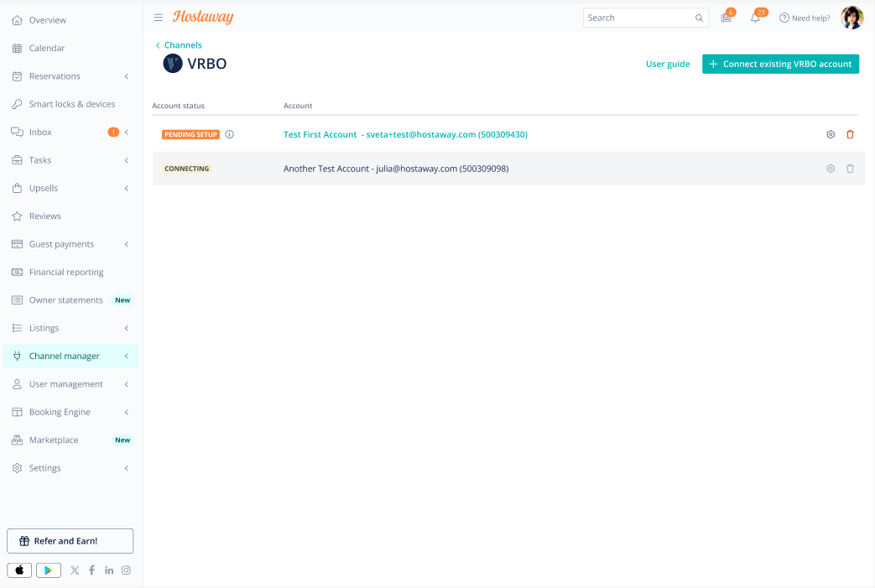Open the Marketplace icon
The width and height of the screenshot is (875, 588).
click(18, 440)
